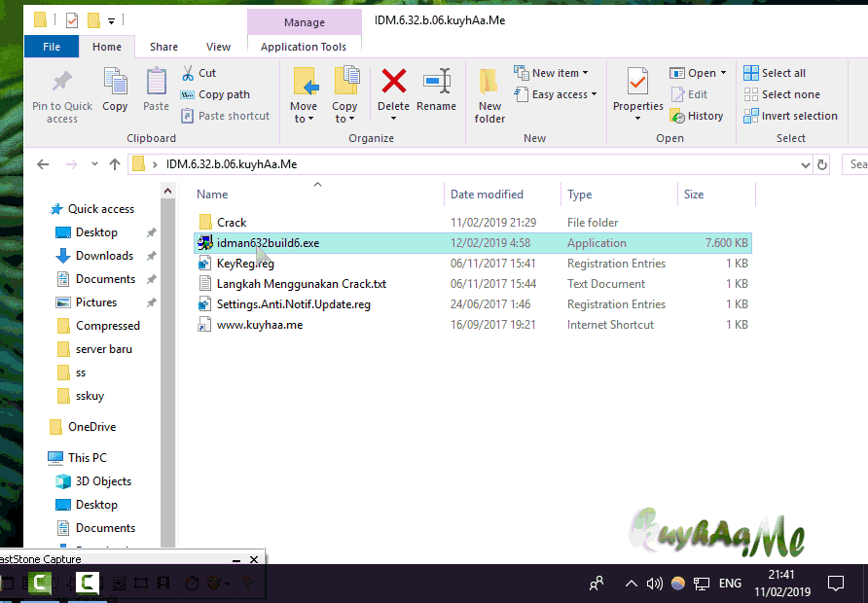The width and height of the screenshot is (868, 603).
Task: Click the Manage contextual tab
Action: 305,22
